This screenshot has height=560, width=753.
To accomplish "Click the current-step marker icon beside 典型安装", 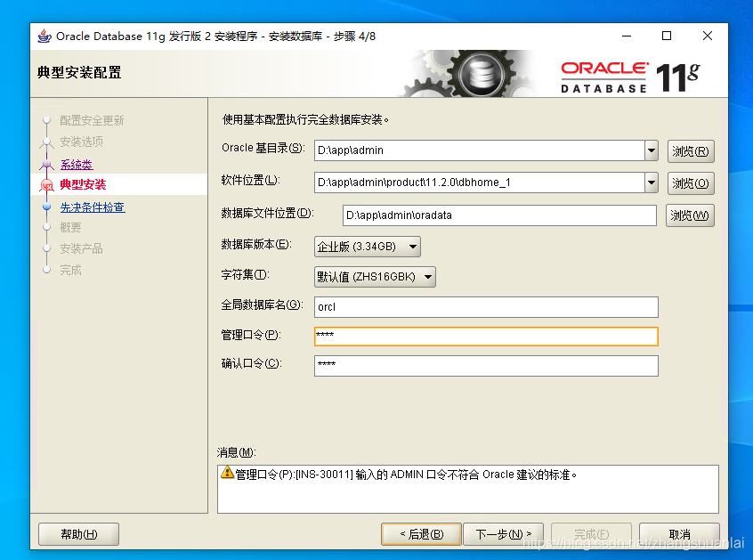I will click(x=46, y=185).
